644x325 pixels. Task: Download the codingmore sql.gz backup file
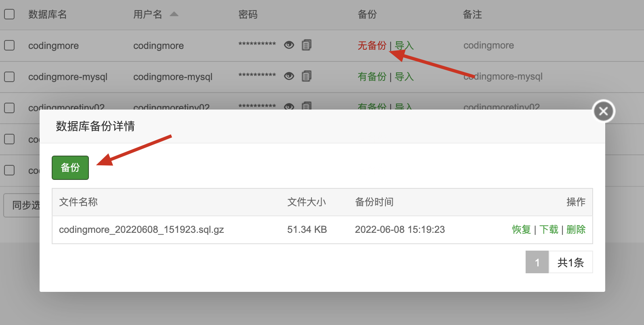[x=549, y=230]
